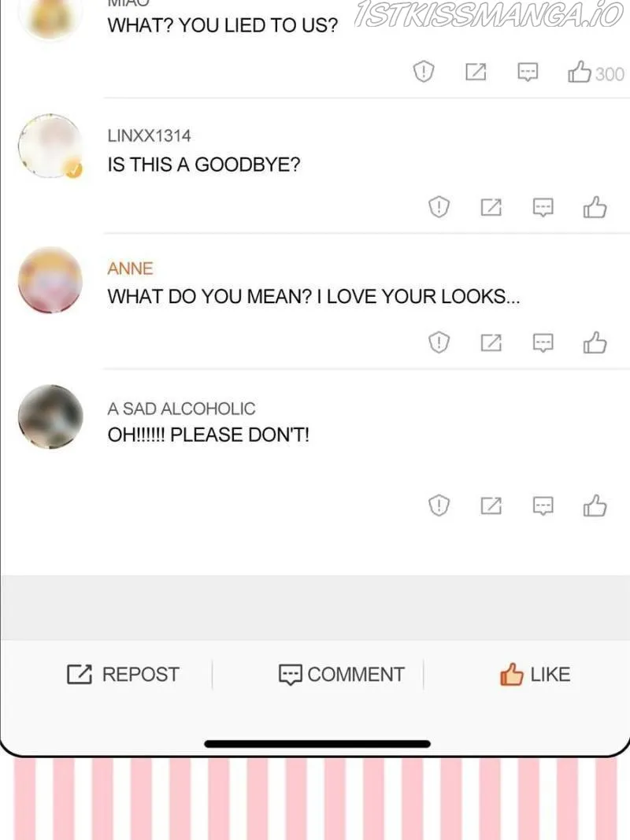Report A SAD ALCOHOLIC's comment via shield icon

tap(439, 505)
